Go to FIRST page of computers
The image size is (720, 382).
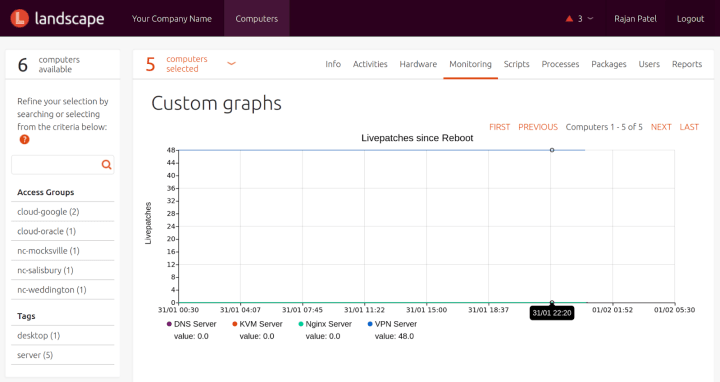[500, 127]
